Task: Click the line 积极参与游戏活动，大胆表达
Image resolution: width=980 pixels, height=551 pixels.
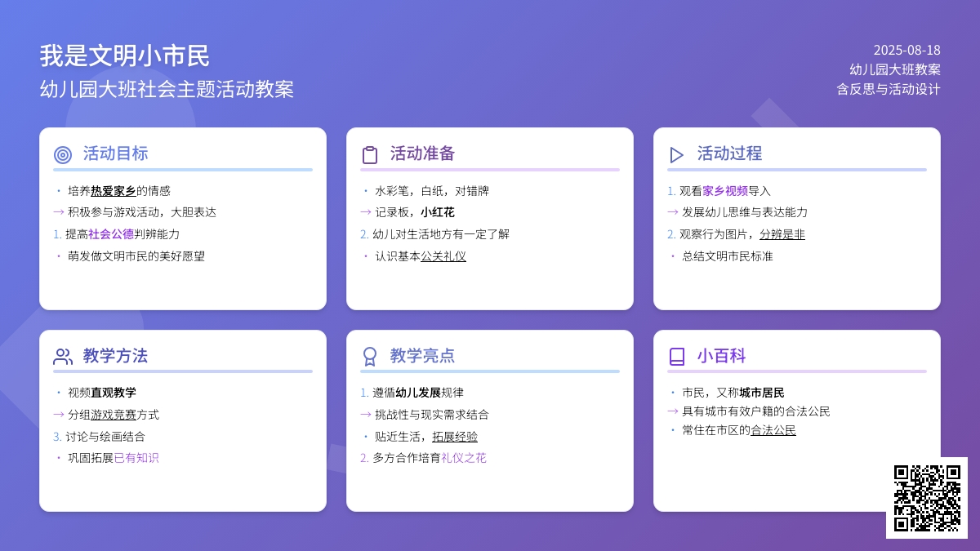Action: (x=142, y=212)
